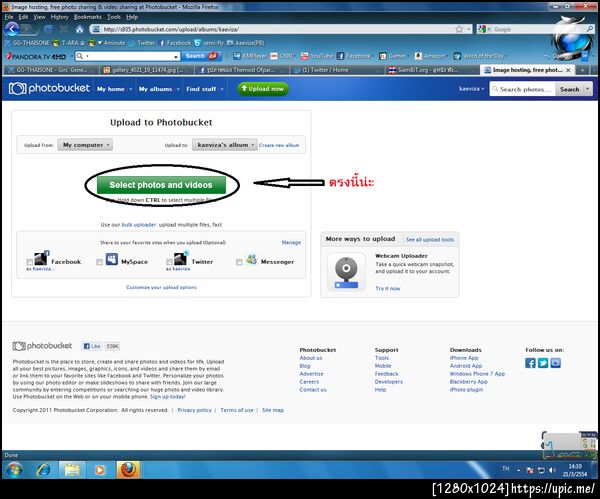Click the Photobucket logo in the header
This screenshot has height=499, width=600.
pyautogui.click(x=49, y=88)
